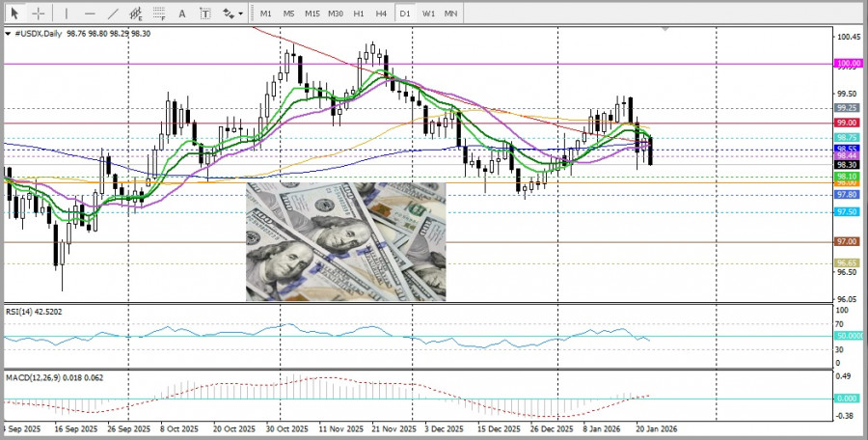
Task: Click the 30 Oct 2025 date label
Action: pos(286,429)
